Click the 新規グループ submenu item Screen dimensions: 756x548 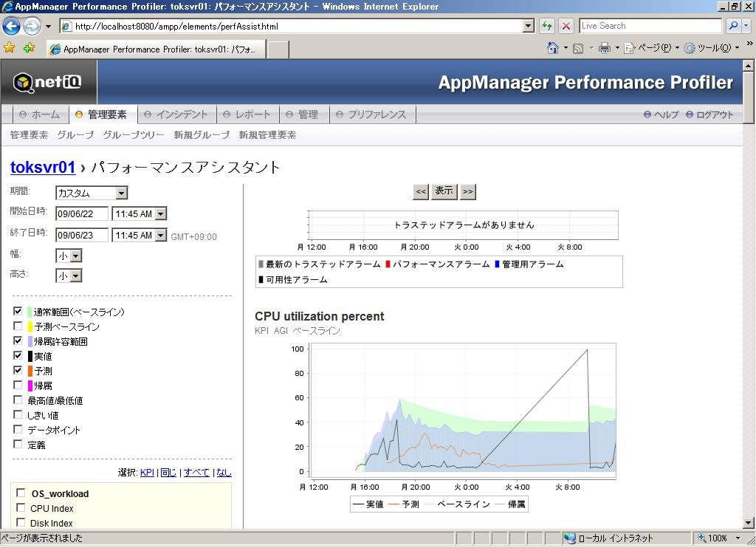(x=202, y=135)
